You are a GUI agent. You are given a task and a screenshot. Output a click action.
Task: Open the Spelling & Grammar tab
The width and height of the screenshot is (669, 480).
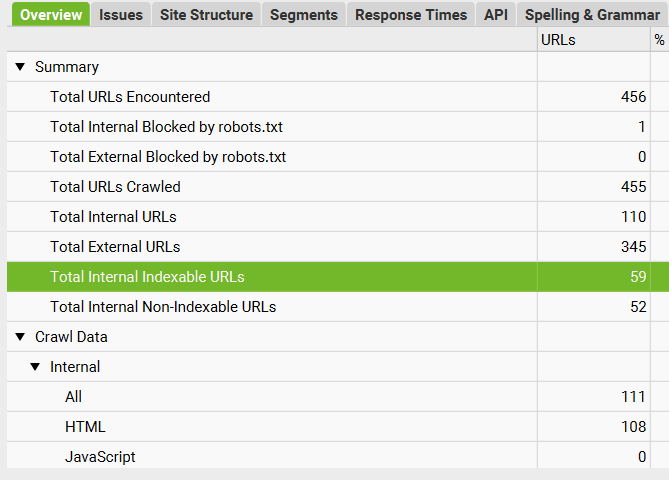point(593,14)
